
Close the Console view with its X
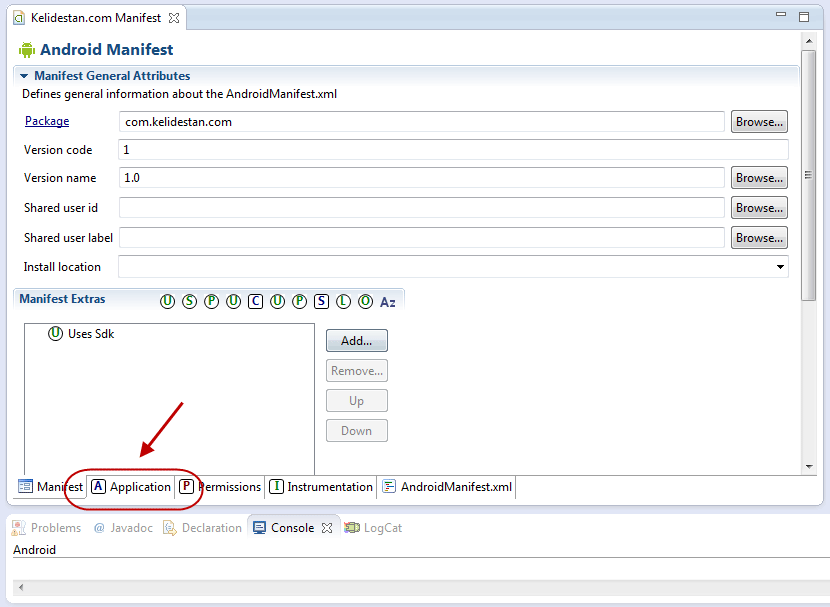coord(327,528)
